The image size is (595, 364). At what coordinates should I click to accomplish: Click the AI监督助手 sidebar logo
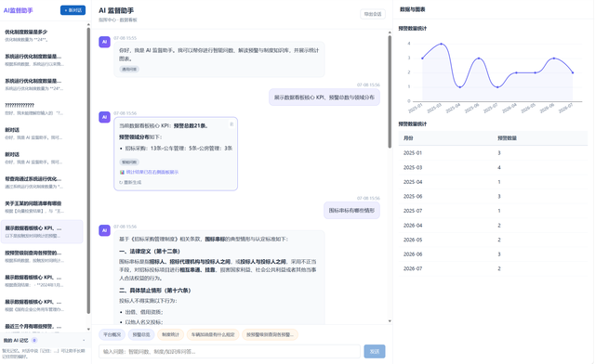(x=19, y=10)
